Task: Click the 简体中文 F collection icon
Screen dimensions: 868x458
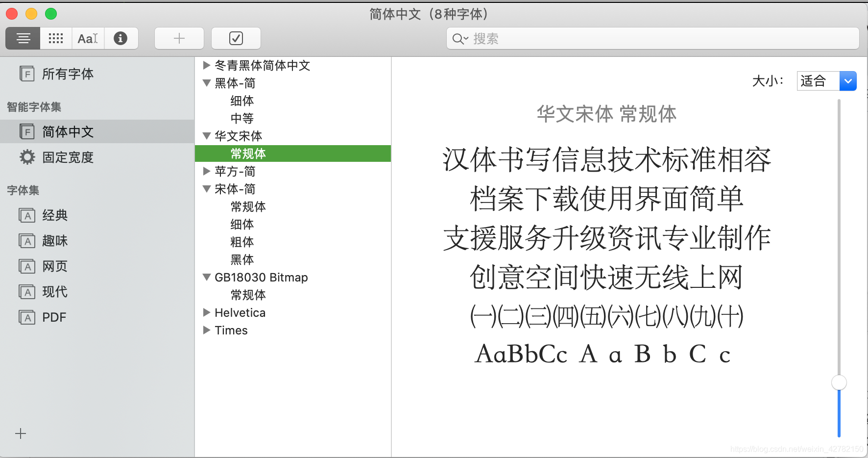Action: (27, 131)
